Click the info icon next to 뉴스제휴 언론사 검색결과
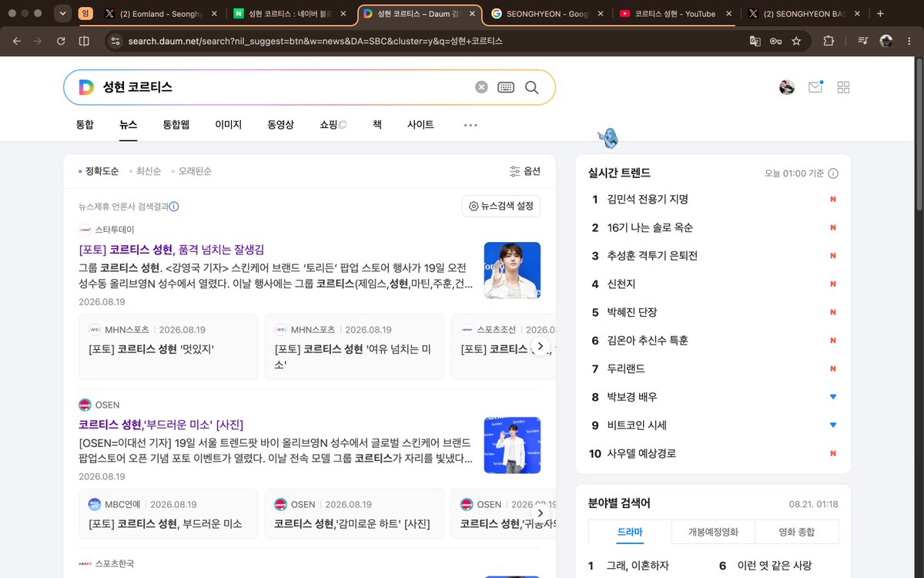This screenshot has width=924, height=578. click(x=174, y=207)
